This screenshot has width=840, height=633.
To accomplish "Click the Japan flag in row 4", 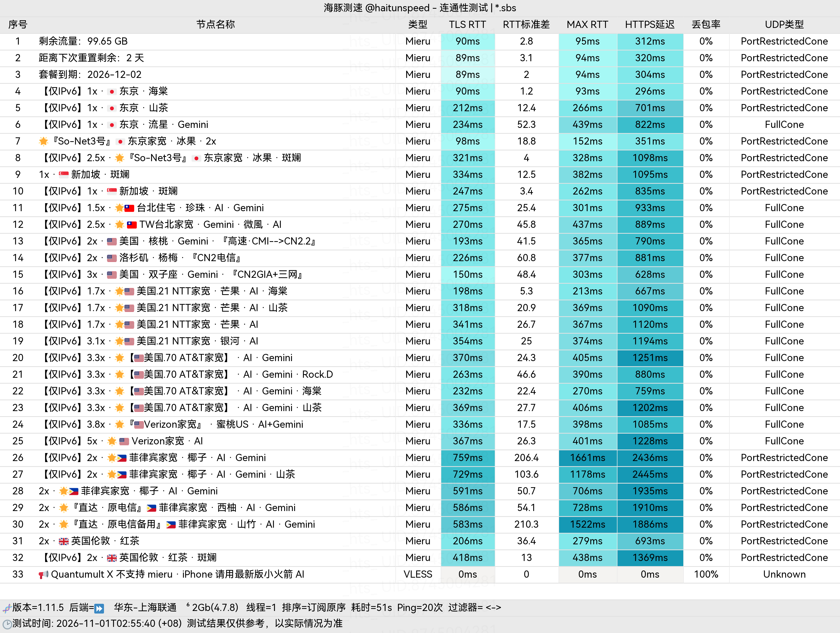I will pos(112,91).
